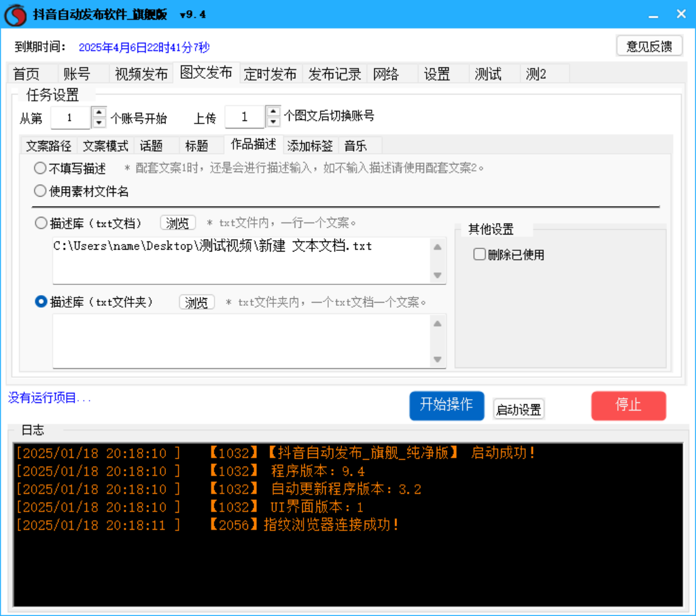Click 浏览 next to txt文档
The width and height of the screenshot is (696, 616).
pos(177,223)
